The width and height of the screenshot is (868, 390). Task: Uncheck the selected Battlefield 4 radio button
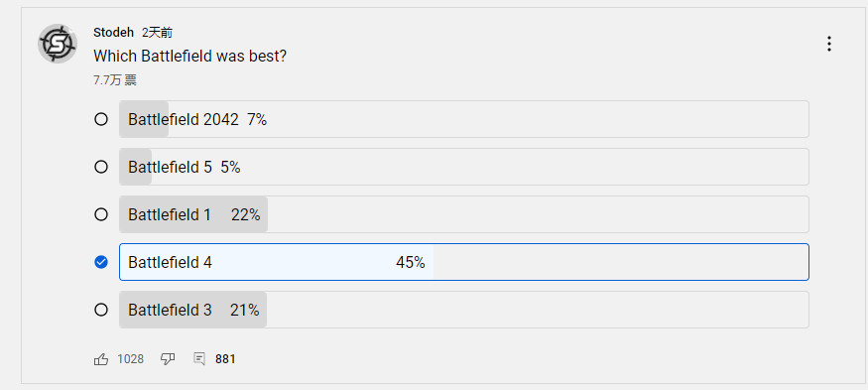click(101, 262)
